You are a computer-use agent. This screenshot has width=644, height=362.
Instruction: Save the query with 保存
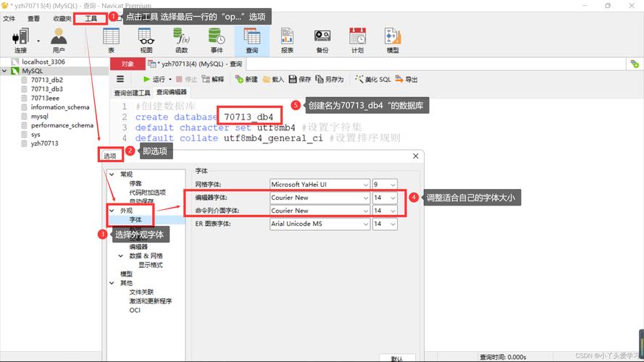[x=300, y=79]
